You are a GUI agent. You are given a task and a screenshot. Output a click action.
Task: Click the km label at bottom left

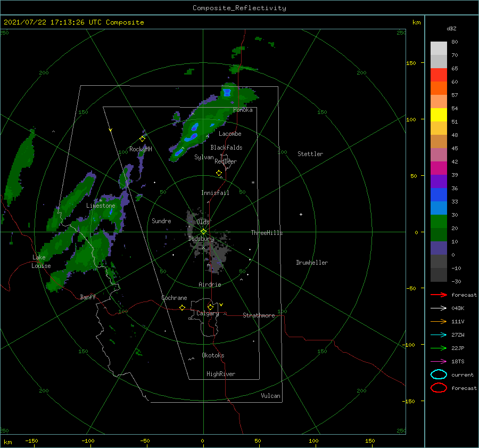pos(7,442)
